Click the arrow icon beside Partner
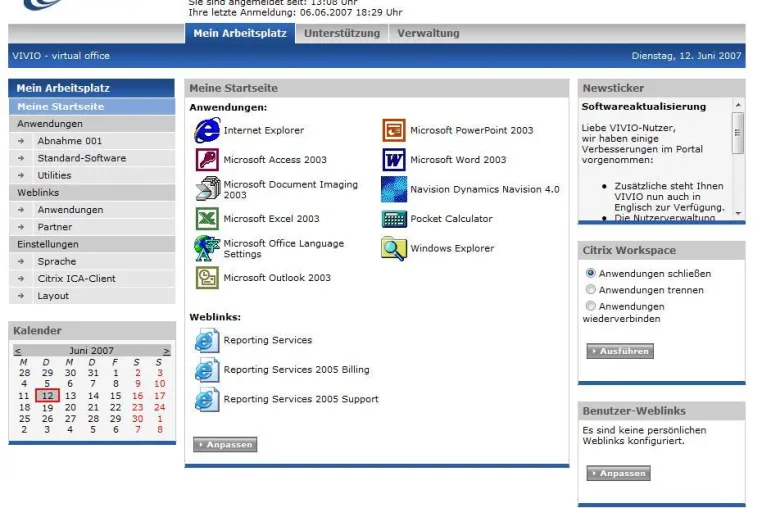Viewport: 762px width, 508px height. (21, 227)
